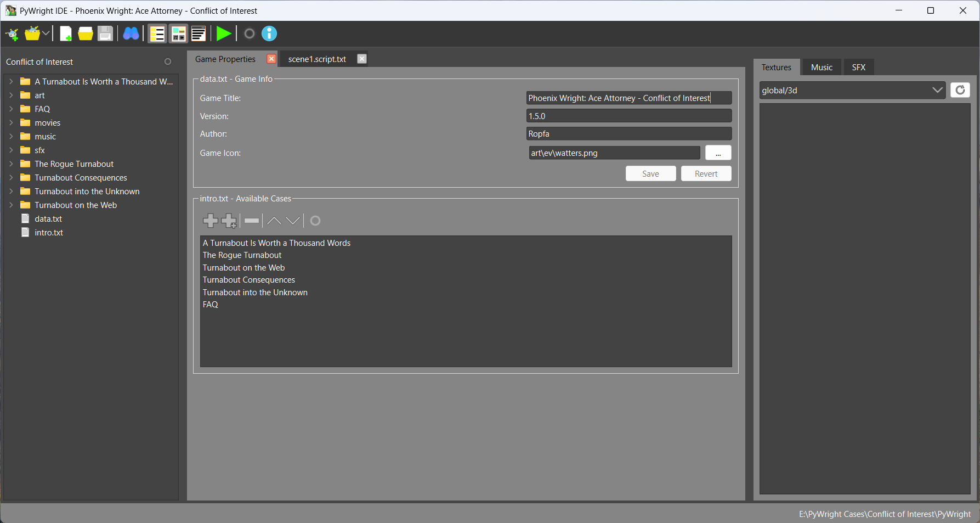Select The Rogue Turnabout in Available Cases

(x=242, y=255)
